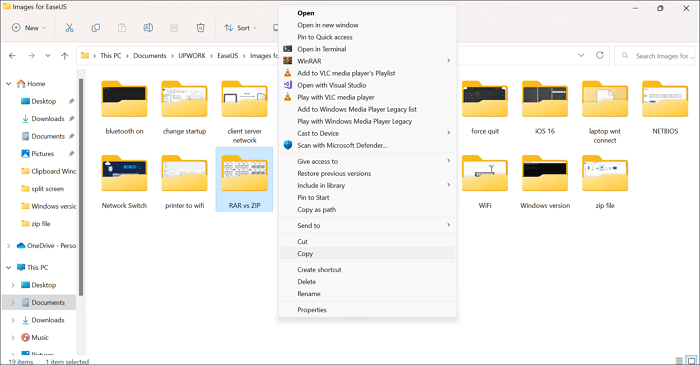
Task: Choose Play with VLC media player
Action: click(x=367, y=97)
